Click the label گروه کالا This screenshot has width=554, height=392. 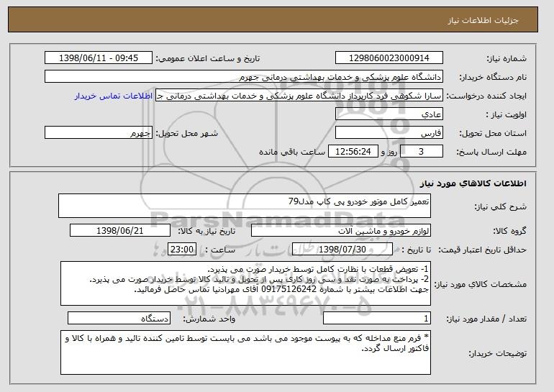[x=509, y=231]
